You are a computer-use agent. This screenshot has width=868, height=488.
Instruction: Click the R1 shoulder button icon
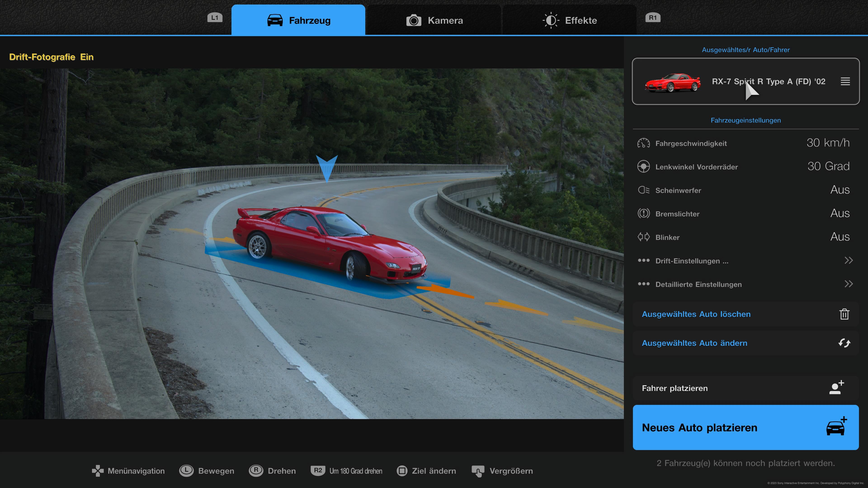tap(653, 18)
